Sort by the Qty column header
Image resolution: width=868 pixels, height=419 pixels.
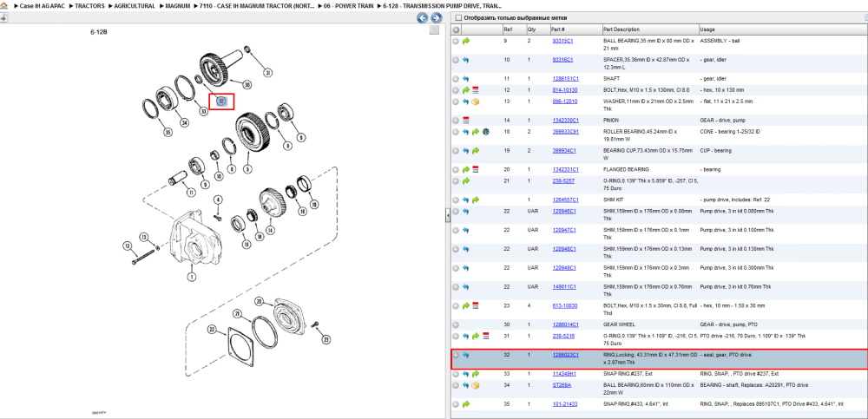coord(531,29)
